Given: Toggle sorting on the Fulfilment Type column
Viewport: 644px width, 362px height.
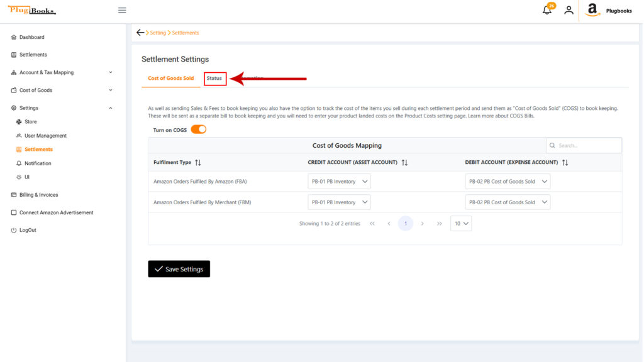Looking at the screenshot, I should point(197,162).
